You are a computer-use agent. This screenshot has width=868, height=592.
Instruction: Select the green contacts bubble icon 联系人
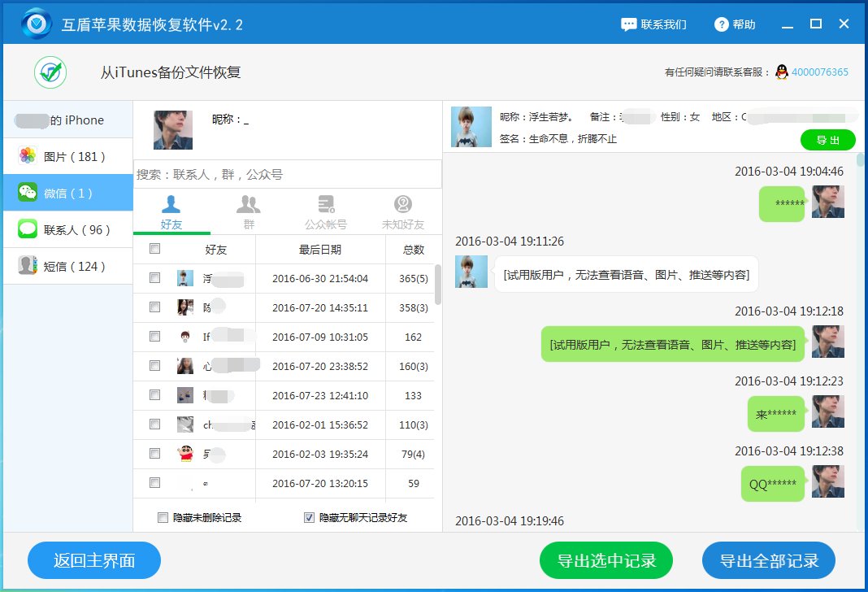point(27,229)
